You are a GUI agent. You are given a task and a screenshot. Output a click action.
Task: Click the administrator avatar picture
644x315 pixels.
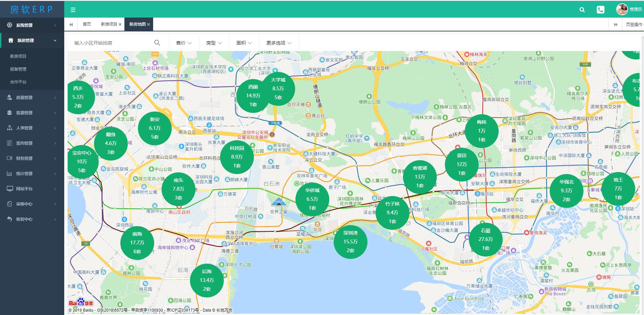pyautogui.click(x=622, y=9)
